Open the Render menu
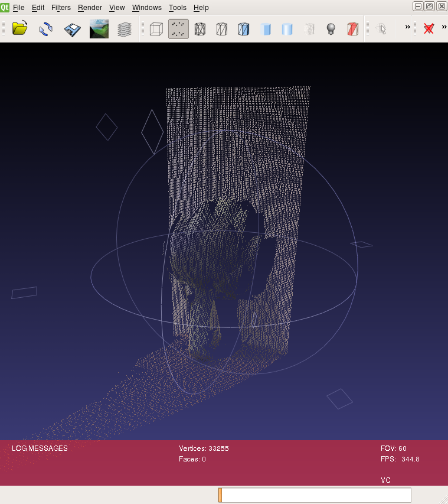448x504 pixels. [90, 8]
